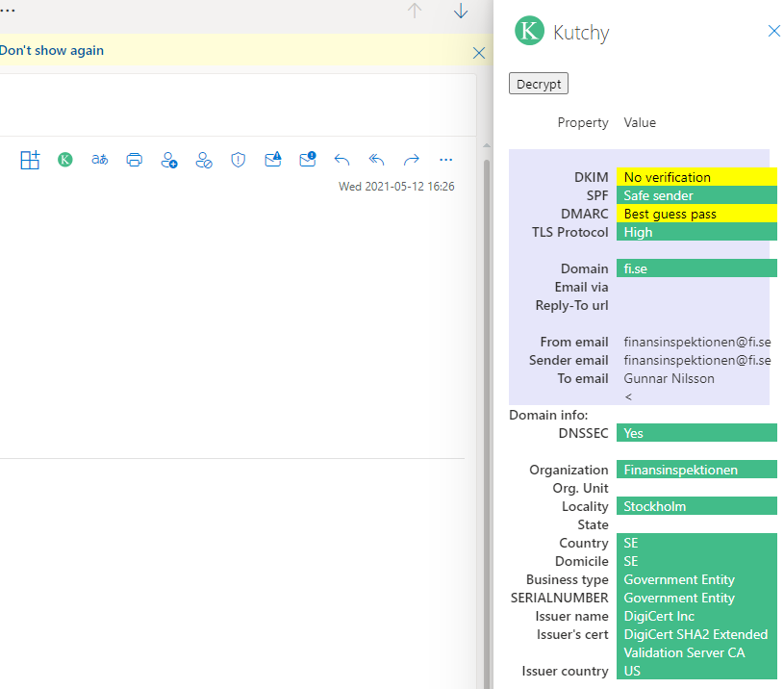The width and height of the screenshot is (784, 689).
Task: Click the 'Property' column header
Action: click(x=583, y=122)
